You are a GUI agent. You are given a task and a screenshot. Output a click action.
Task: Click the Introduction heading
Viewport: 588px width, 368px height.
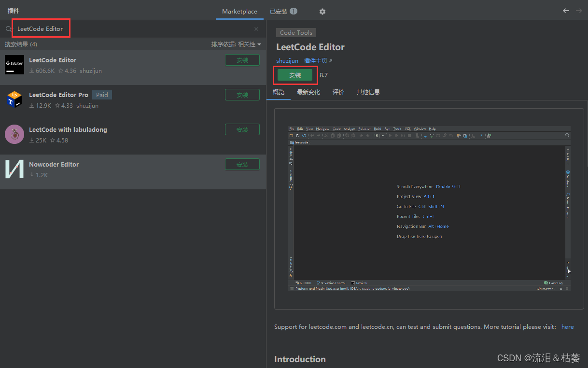coord(300,359)
